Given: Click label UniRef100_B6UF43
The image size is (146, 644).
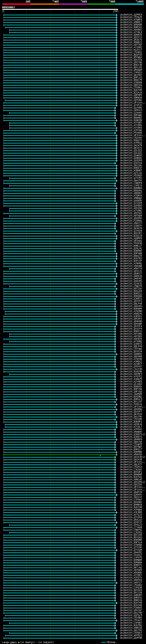Looking at the screenshot, I should tap(131, 55).
